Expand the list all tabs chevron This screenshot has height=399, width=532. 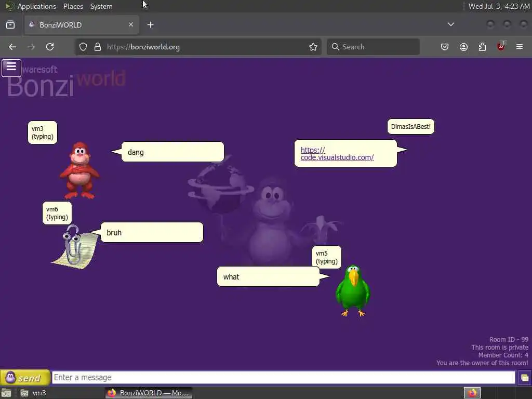tap(451, 24)
